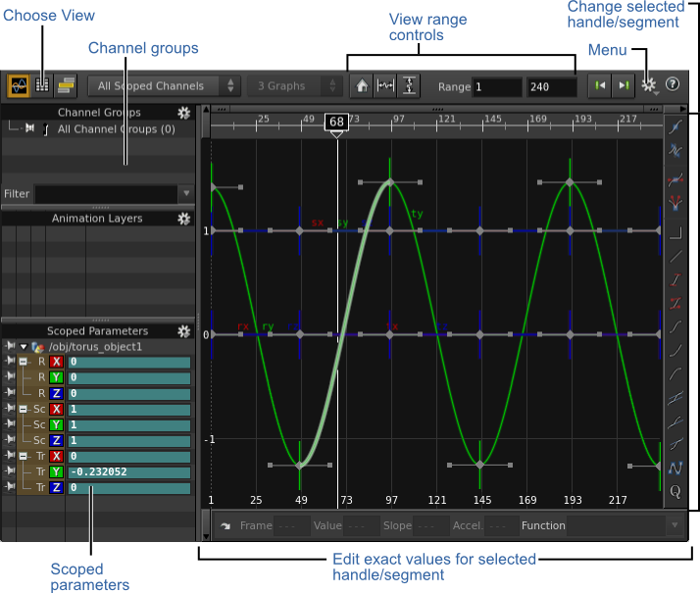Image resolution: width=700 pixels, height=593 pixels.
Task: Toggle the pin flag for the Tr Y channel
Action: [9, 471]
